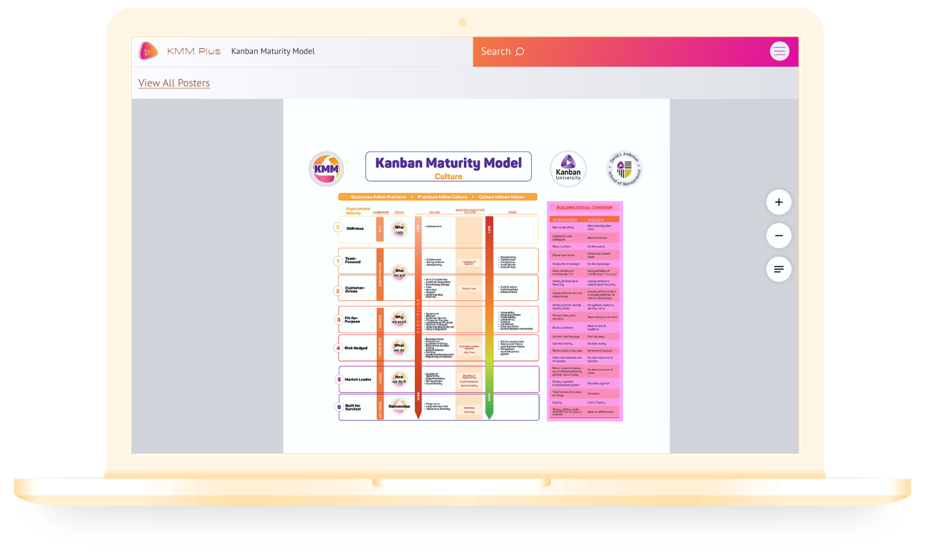Click the 'STRENGTHEN' column header

tap(565, 220)
